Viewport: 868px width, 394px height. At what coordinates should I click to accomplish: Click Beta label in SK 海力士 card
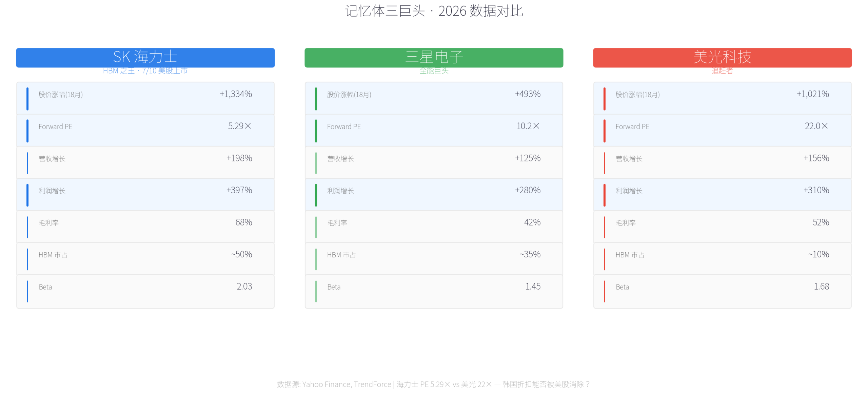(45, 287)
